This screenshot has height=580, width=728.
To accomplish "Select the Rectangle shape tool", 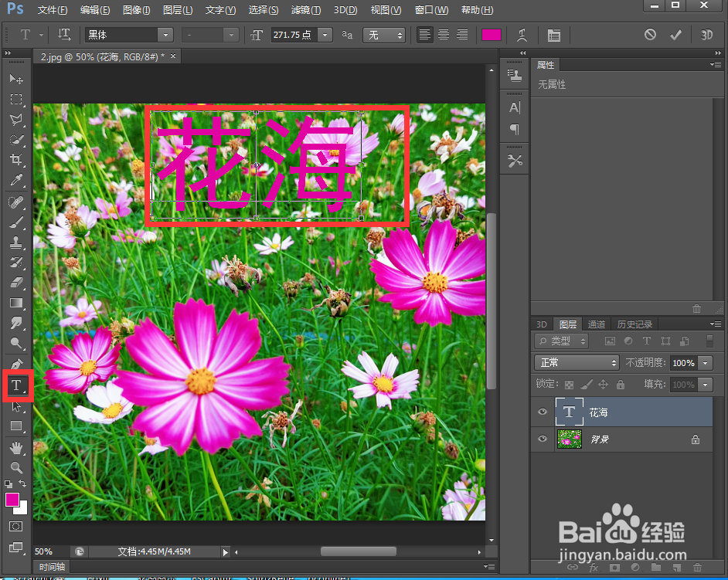I will (16, 426).
